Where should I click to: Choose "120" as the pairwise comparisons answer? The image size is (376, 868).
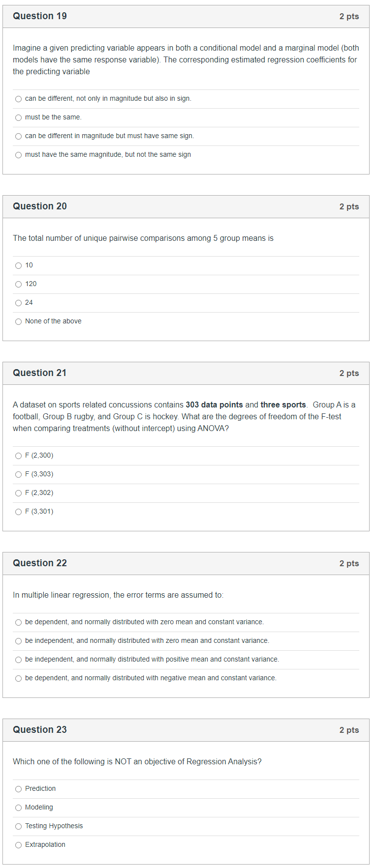point(18,284)
